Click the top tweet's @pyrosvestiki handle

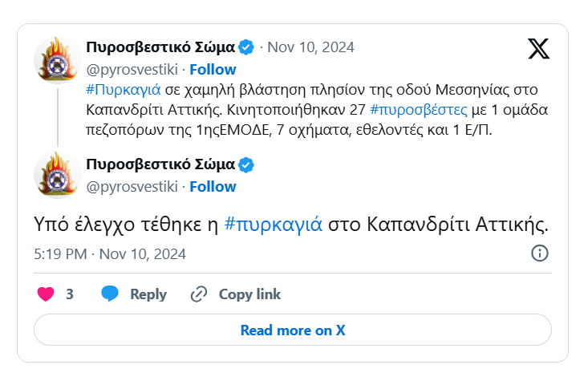[132, 68]
